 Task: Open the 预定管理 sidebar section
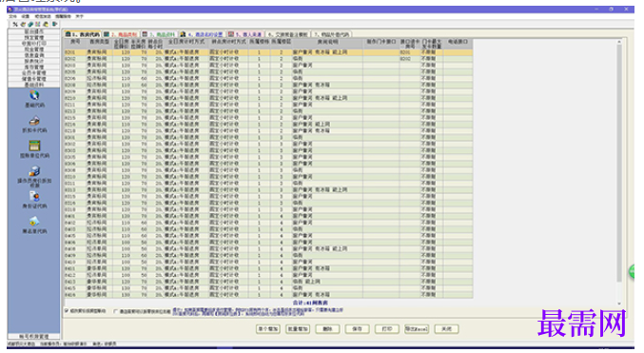[x=34, y=37]
